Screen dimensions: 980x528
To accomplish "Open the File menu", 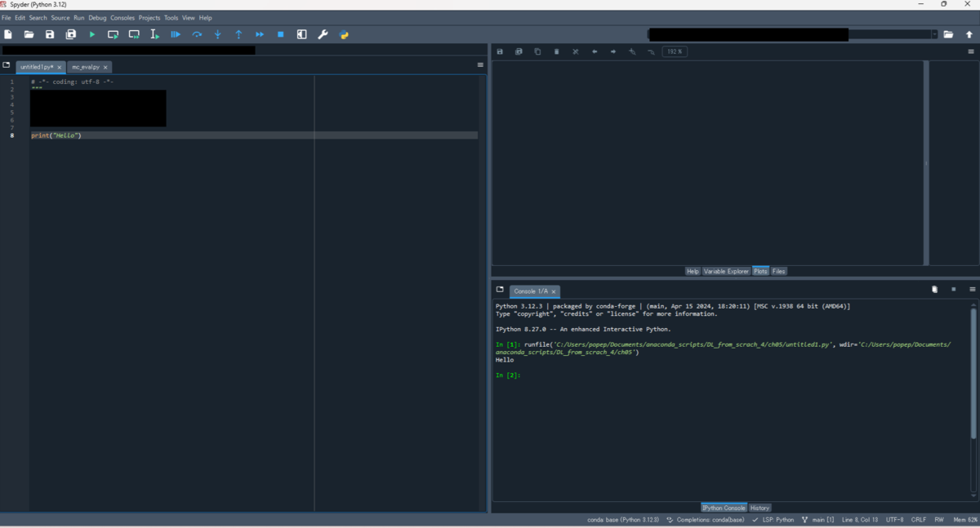I will pos(7,18).
